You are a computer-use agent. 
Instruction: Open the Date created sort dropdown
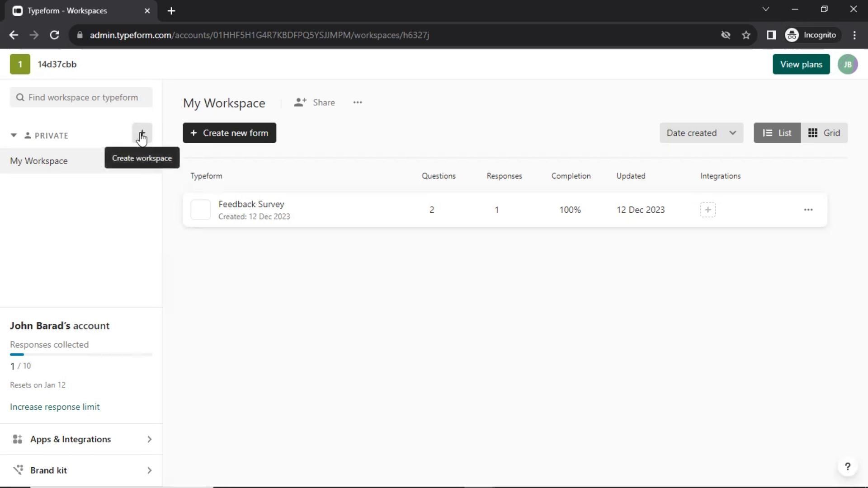(x=701, y=133)
